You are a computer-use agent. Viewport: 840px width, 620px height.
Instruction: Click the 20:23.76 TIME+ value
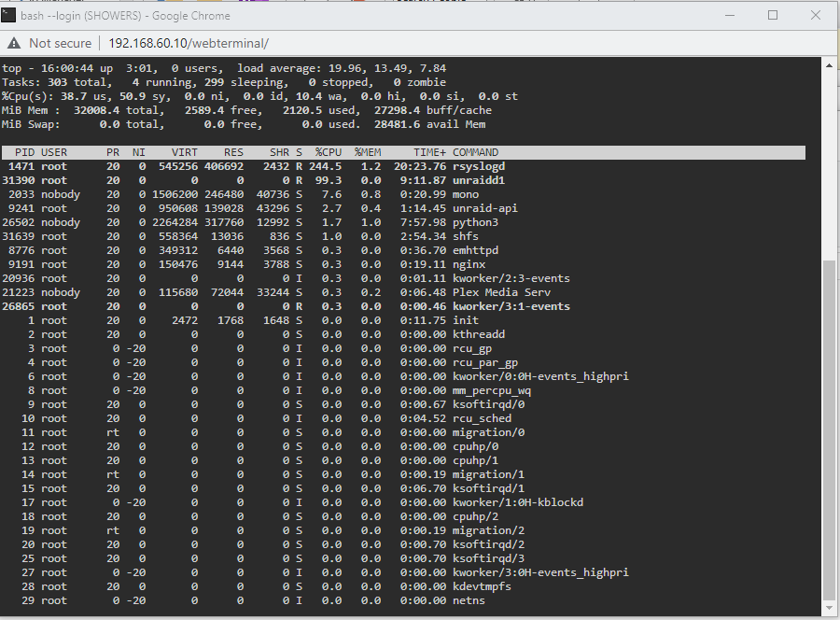click(420, 166)
